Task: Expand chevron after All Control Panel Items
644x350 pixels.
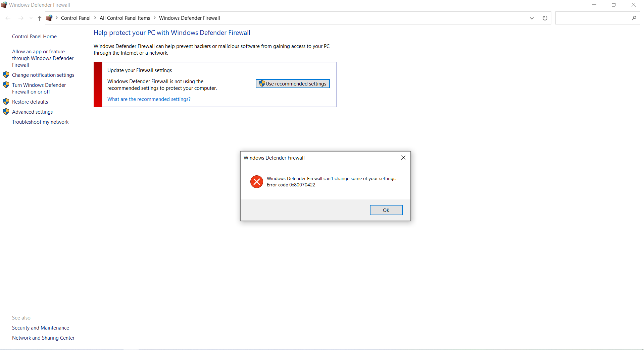Action: (x=155, y=18)
